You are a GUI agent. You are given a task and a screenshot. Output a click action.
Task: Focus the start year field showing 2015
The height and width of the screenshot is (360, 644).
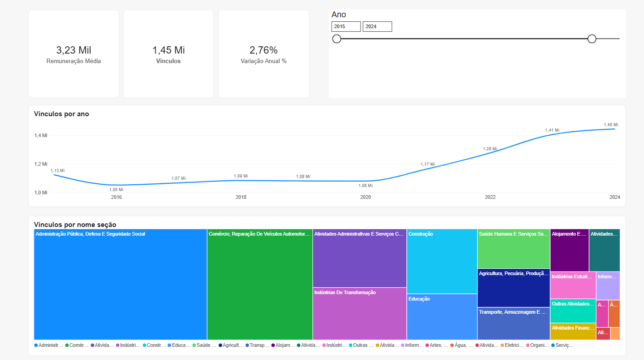346,27
